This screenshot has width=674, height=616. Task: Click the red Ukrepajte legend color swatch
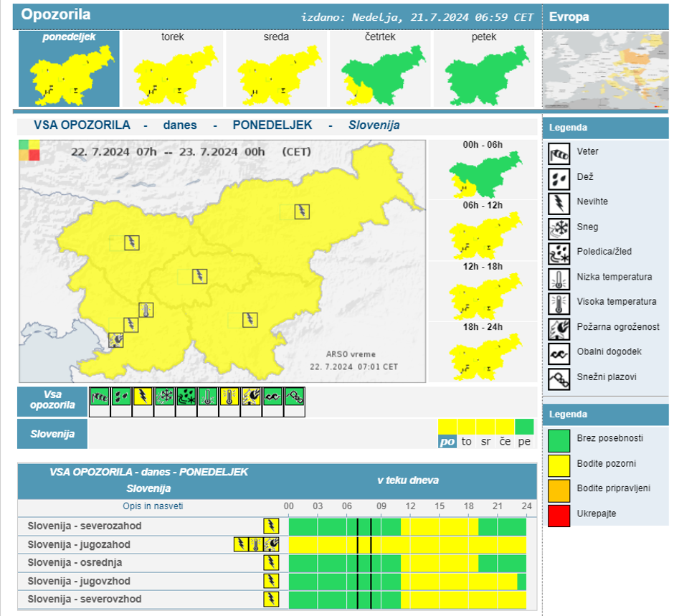(559, 514)
